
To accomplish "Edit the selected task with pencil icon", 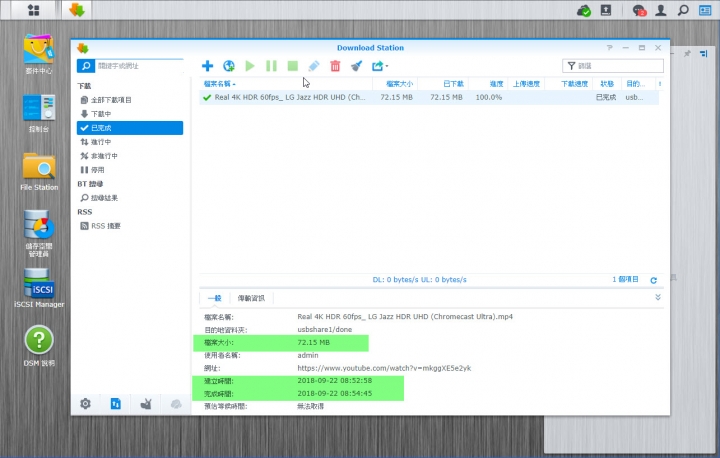I will (x=314, y=66).
